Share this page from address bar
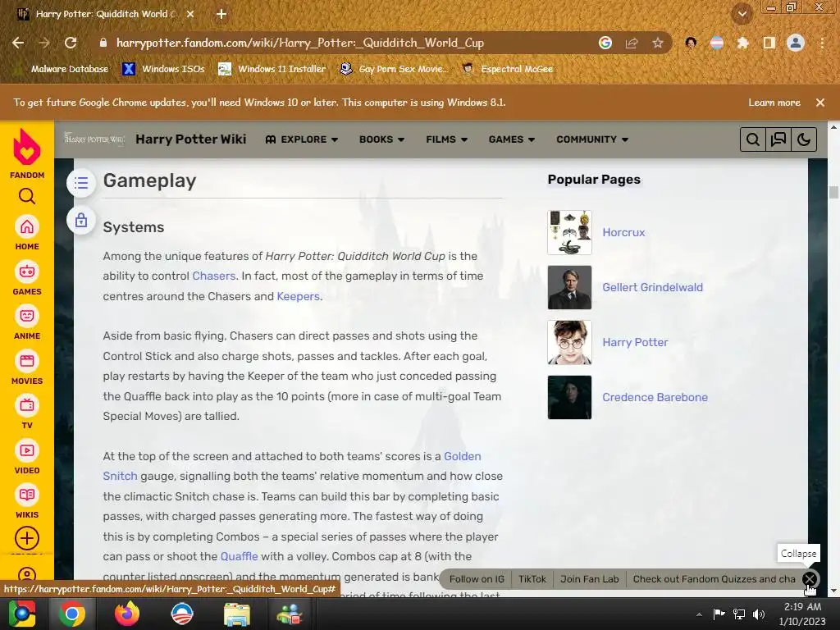 (632, 43)
